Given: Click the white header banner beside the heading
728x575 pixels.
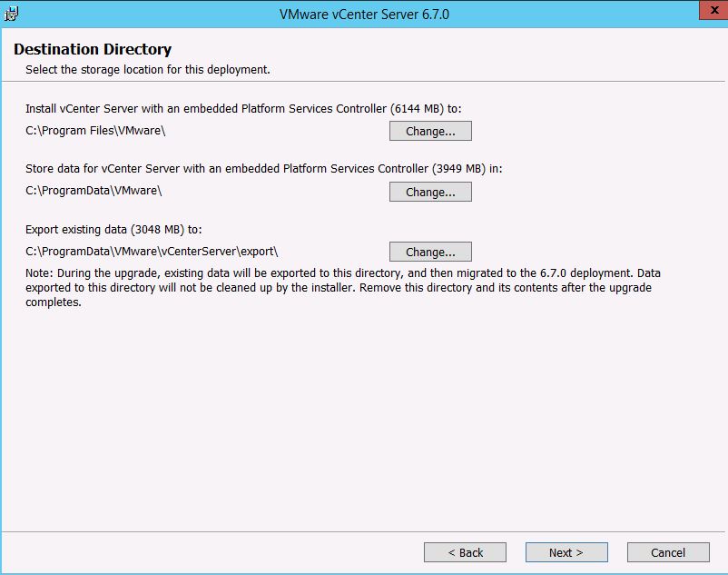Looking at the screenshot, I should point(499,56).
